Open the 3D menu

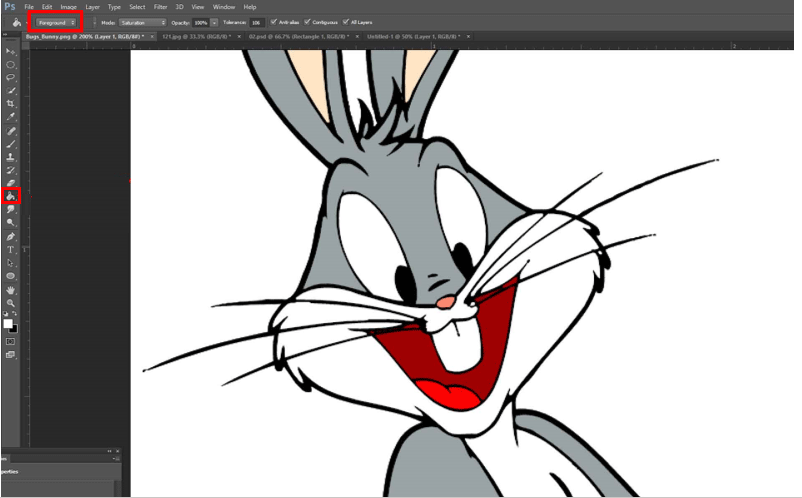180,7
